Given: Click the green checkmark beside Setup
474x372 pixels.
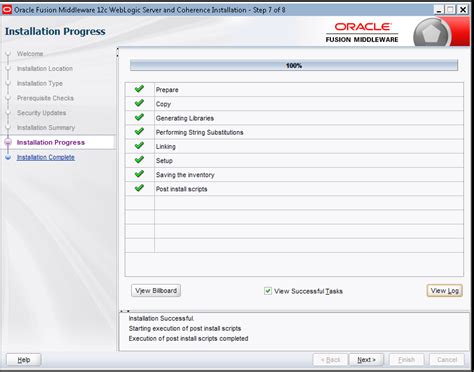Looking at the screenshot, I should point(139,160).
